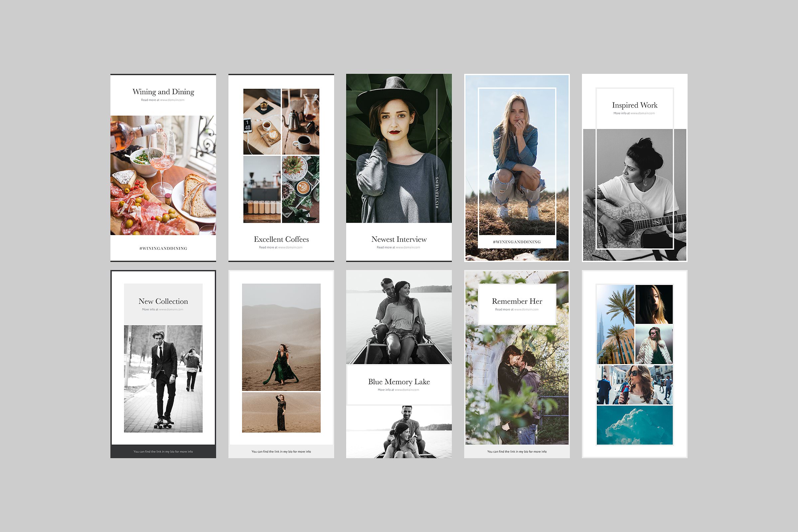
Task: Follow the www.domain.com link under Excellent Coffees
Action: pyautogui.click(x=290, y=247)
